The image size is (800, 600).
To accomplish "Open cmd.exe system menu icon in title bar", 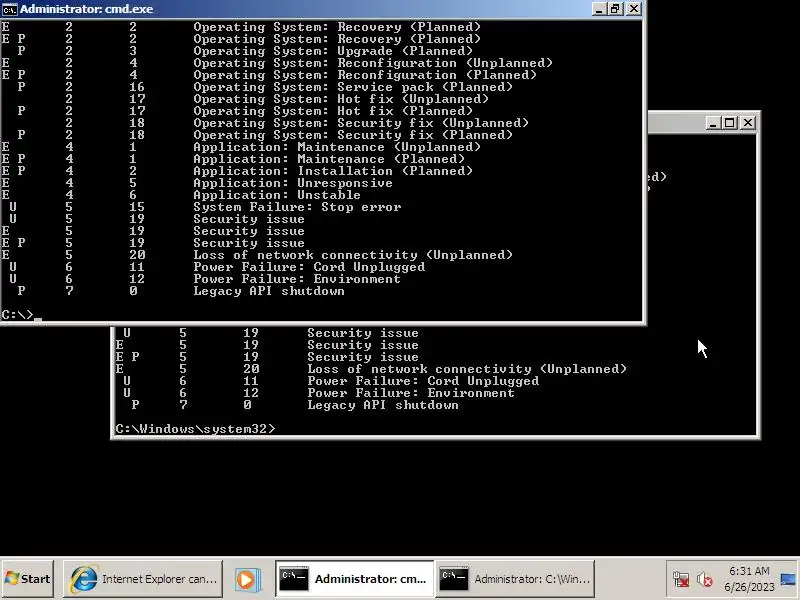I will pyautogui.click(x=9, y=9).
